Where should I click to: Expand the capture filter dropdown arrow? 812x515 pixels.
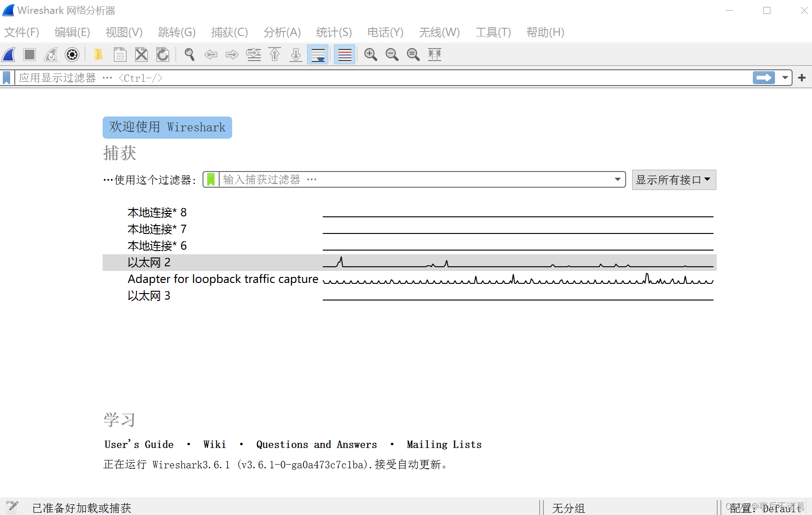618,179
